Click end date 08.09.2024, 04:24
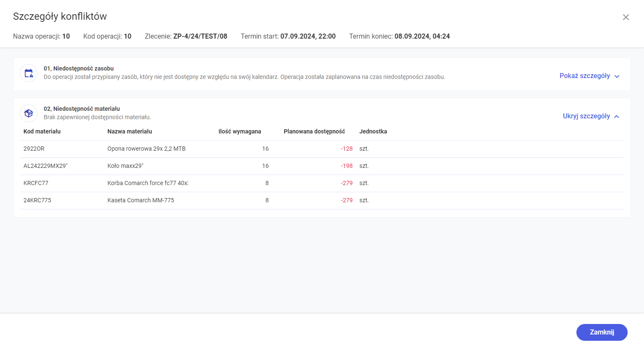 point(422,37)
